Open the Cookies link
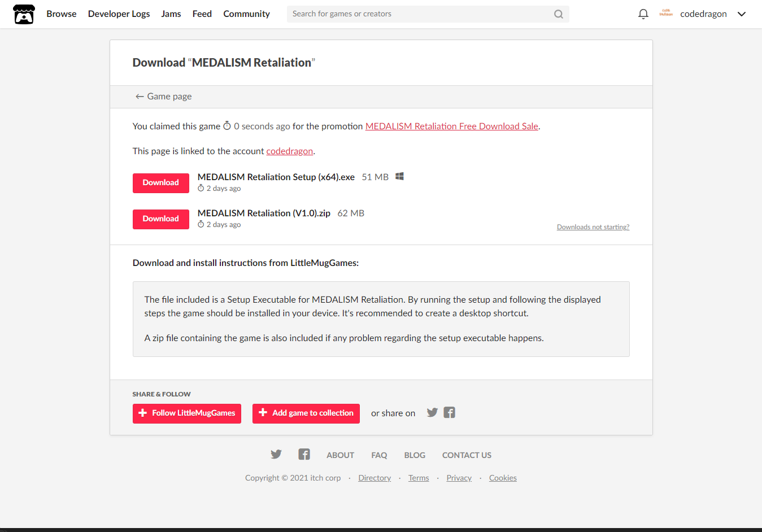 (503, 478)
